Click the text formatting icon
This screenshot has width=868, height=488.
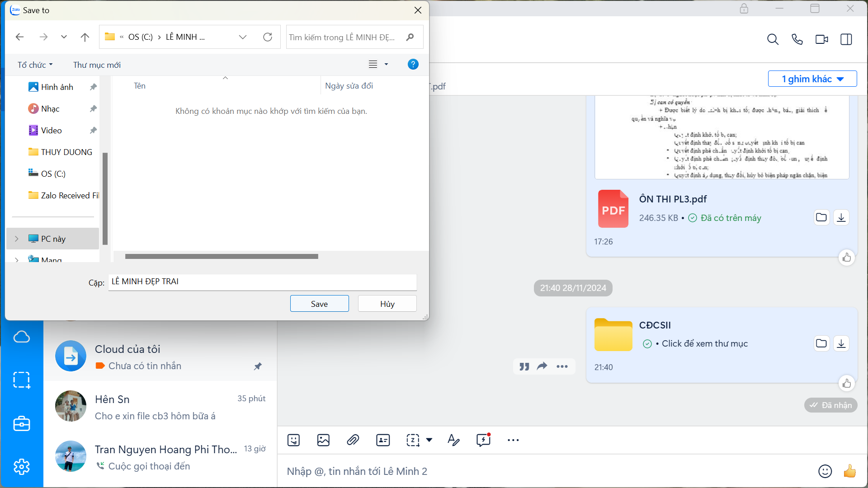pos(453,440)
